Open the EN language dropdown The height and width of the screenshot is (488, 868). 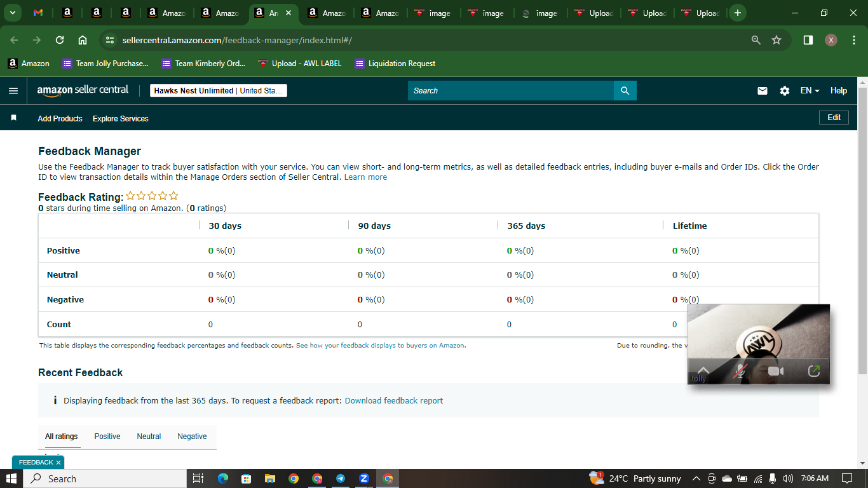point(810,91)
